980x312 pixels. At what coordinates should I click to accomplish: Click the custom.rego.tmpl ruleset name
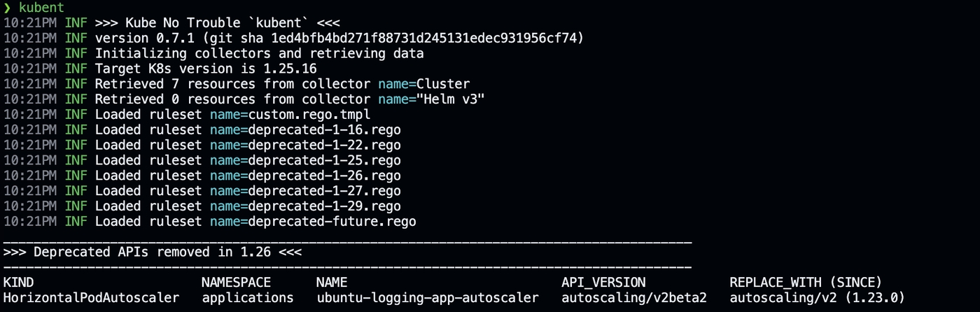tap(309, 115)
